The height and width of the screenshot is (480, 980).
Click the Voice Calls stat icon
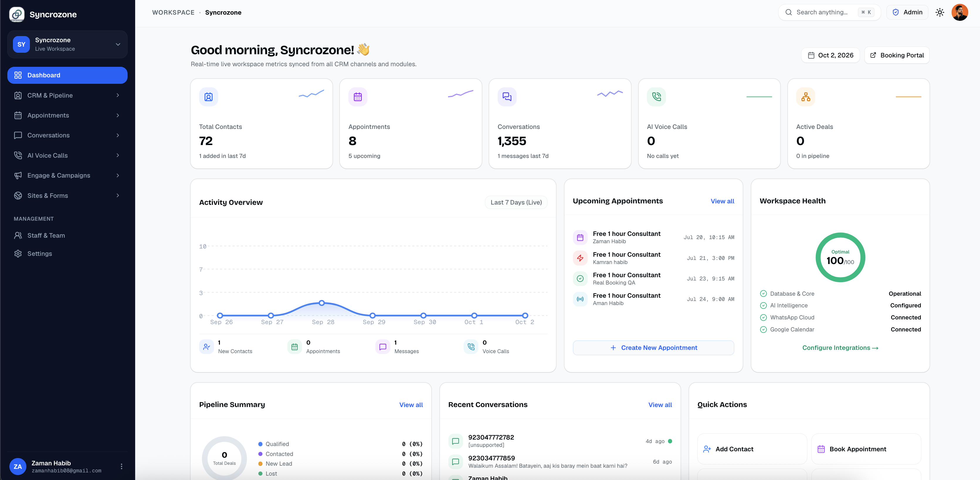click(471, 347)
